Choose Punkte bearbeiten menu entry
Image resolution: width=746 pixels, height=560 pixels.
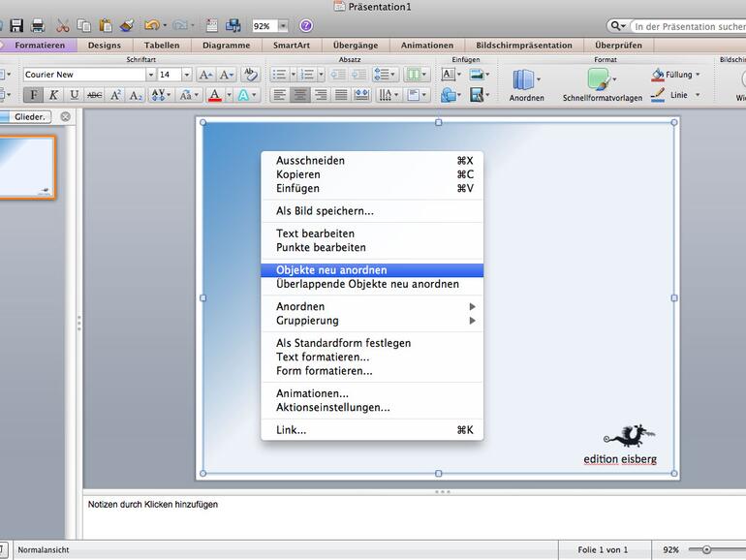[x=372, y=248]
